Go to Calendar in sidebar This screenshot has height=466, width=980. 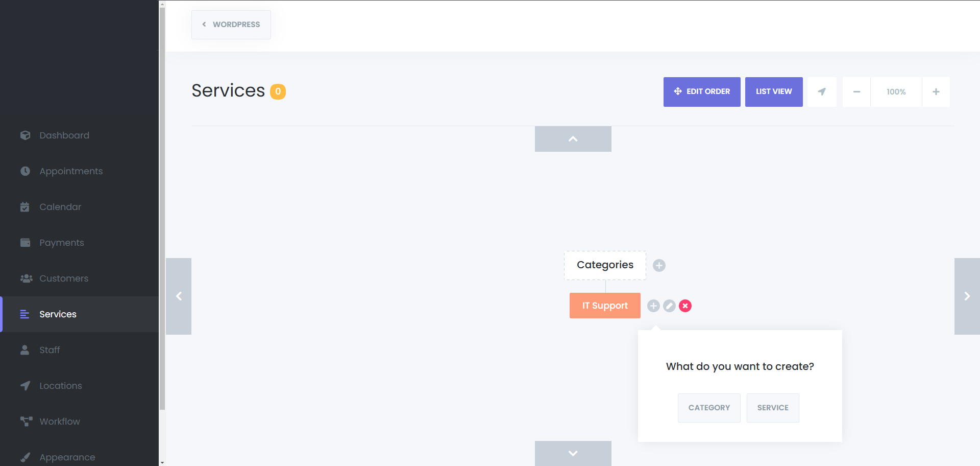[60, 207]
